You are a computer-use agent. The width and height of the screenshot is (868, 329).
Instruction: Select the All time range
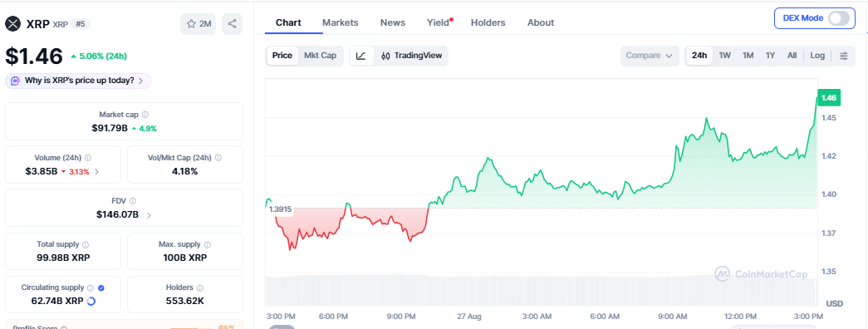pyautogui.click(x=792, y=56)
